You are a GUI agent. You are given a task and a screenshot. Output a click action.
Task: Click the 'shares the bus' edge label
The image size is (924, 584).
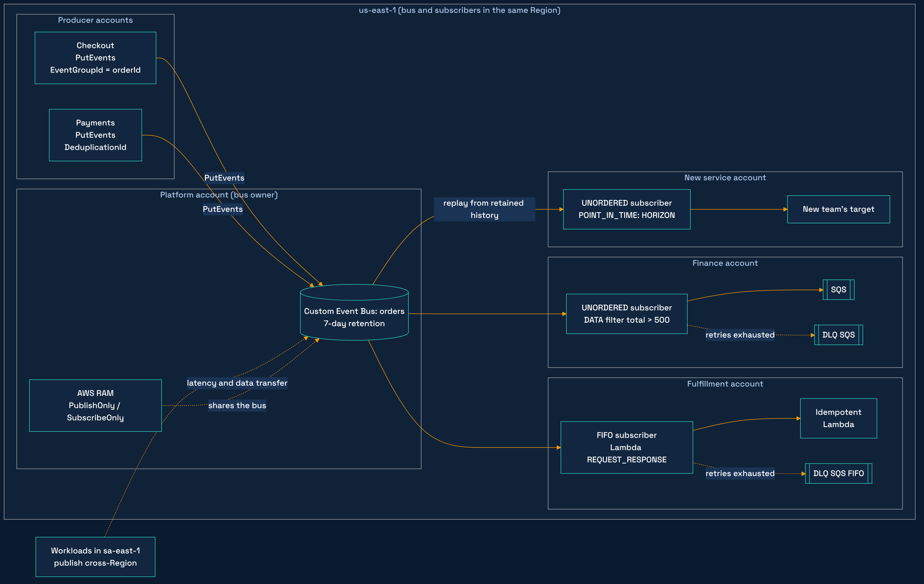[237, 405]
